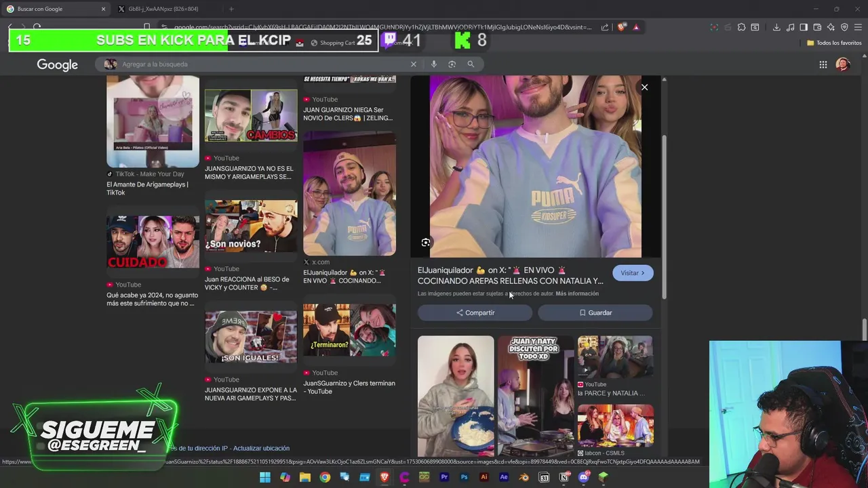Open Discord from the taskbar
Viewport: 868px width, 488px height.
pyautogui.click(x=584, y=477)
